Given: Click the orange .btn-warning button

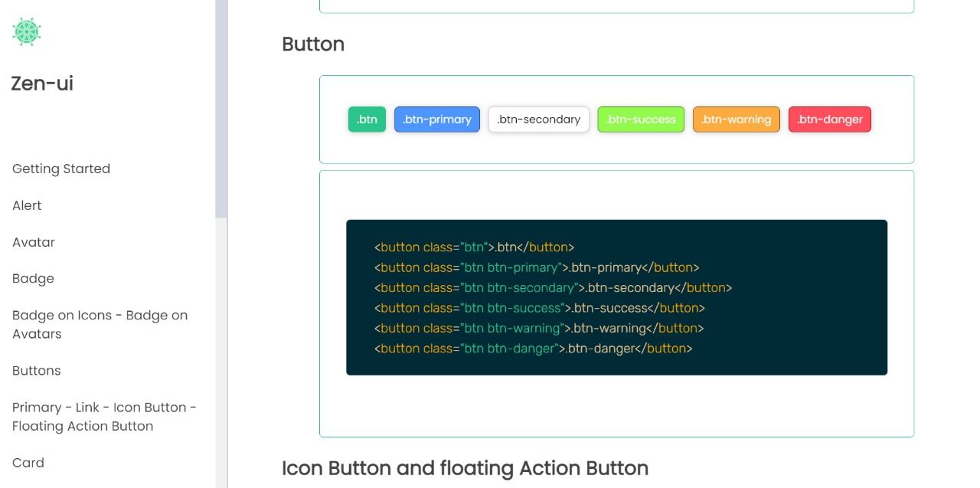Looking at the screenshot, I should pyautogui.click(x=737, y=120).
